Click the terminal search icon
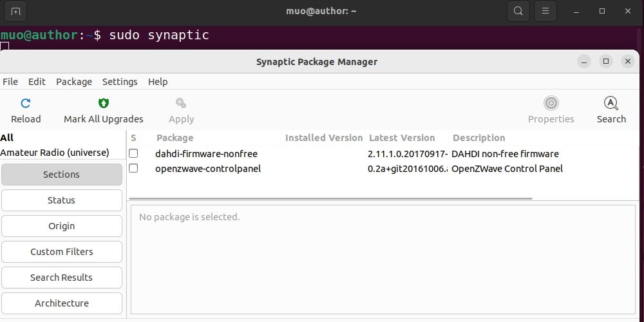 pos(518,11)
